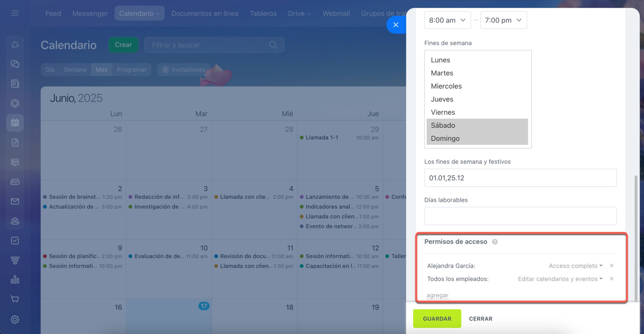The image size is (644, 334).
Task: Click the Crear button
Action: point(123,45)
